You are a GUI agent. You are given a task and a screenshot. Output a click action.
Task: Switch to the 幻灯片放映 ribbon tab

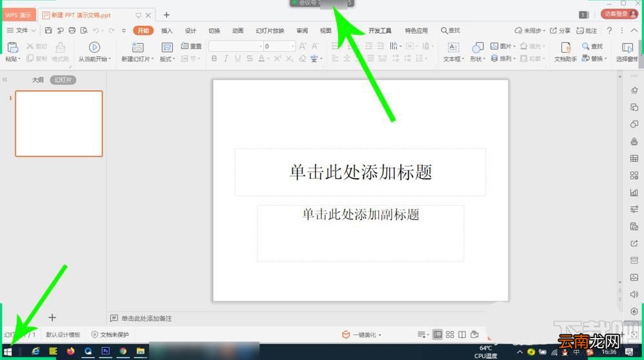(270, 30)
